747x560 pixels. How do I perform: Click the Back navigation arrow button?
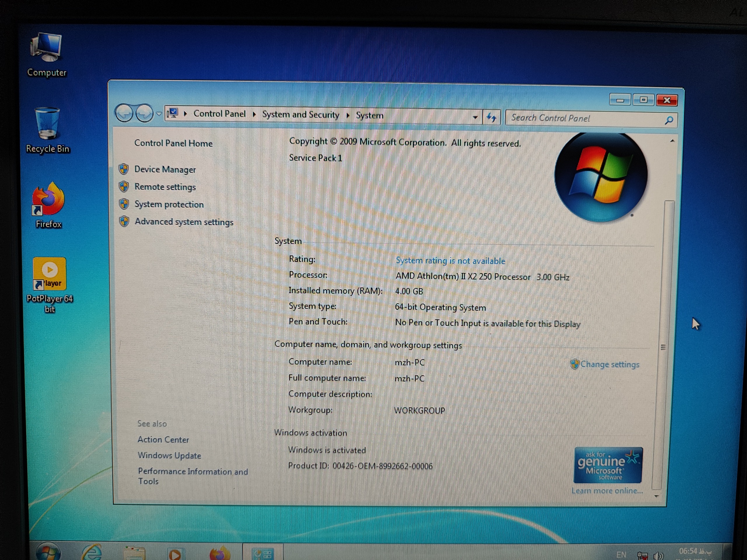[124, 113]
